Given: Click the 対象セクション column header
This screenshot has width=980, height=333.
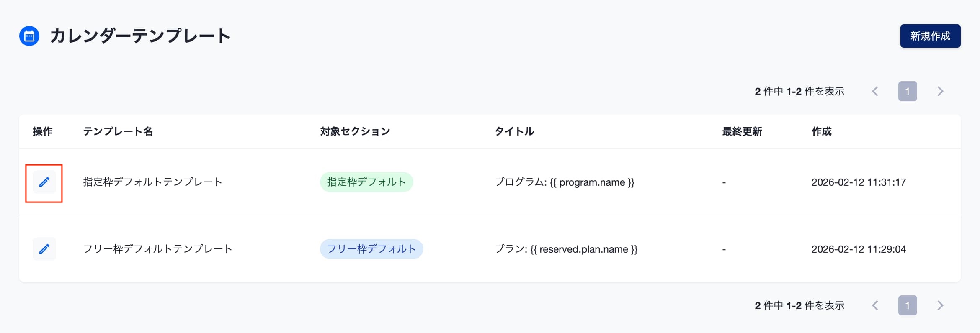Looking at the screenshot, I should [355, 131].
